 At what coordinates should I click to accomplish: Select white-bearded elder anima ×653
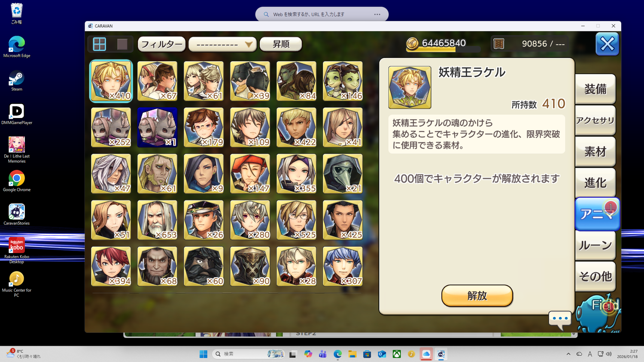click(x=157, y=220)
